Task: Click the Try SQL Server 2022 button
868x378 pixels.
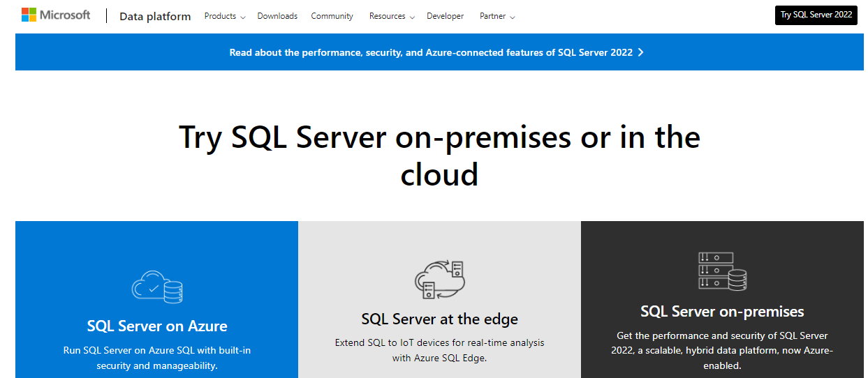Action: pos(816,15)
